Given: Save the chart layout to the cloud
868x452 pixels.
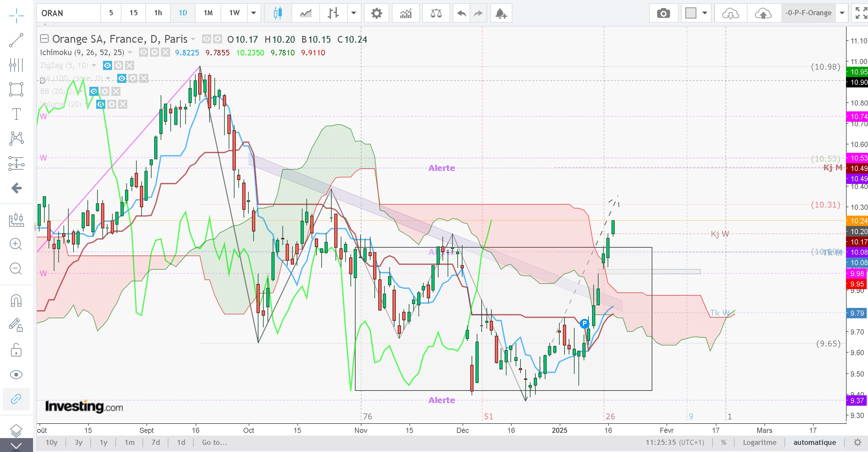Looking at the screenshot, I should (763, 13).
